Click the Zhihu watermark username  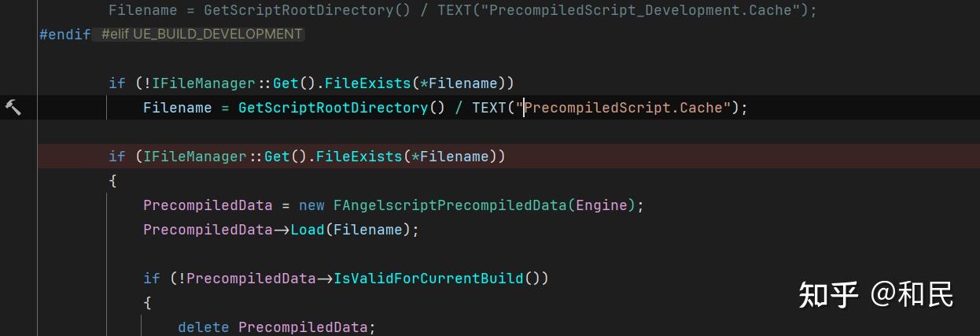(912, 294)
